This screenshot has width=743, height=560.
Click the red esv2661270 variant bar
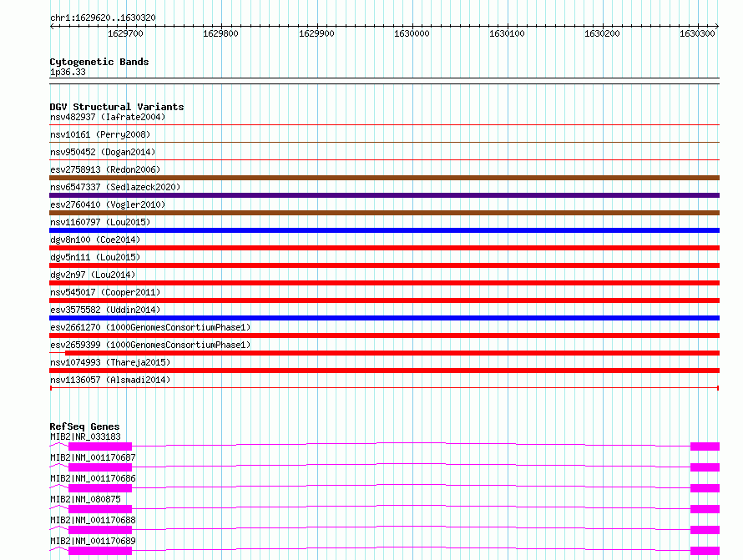click(x=384, y=335)
